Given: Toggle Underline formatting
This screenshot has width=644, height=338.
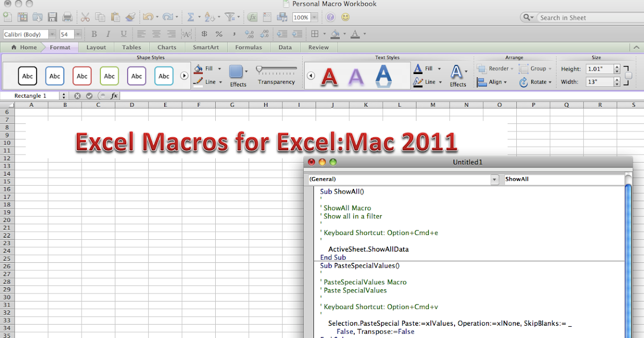Looking at the screenshot, I should pyautogui.click(x=124, y=34).
